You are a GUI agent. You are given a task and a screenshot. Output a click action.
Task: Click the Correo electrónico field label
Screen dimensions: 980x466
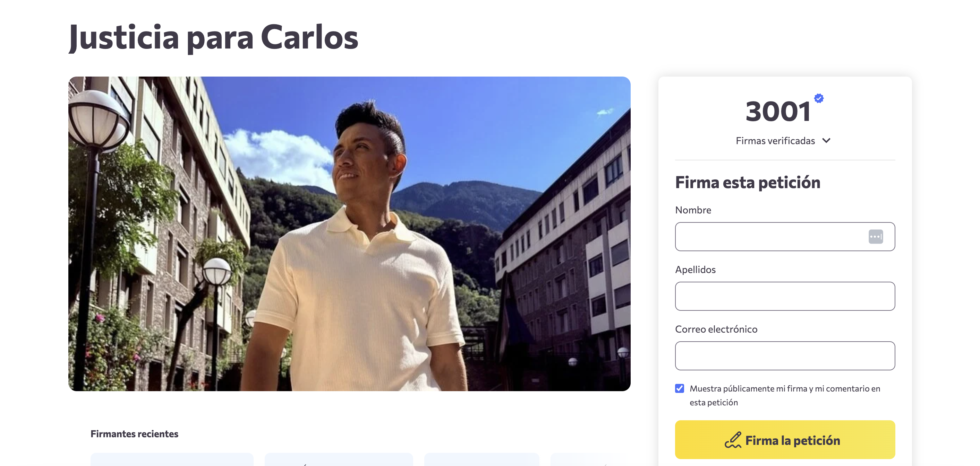pyautogui.click(x=716, y=329)
